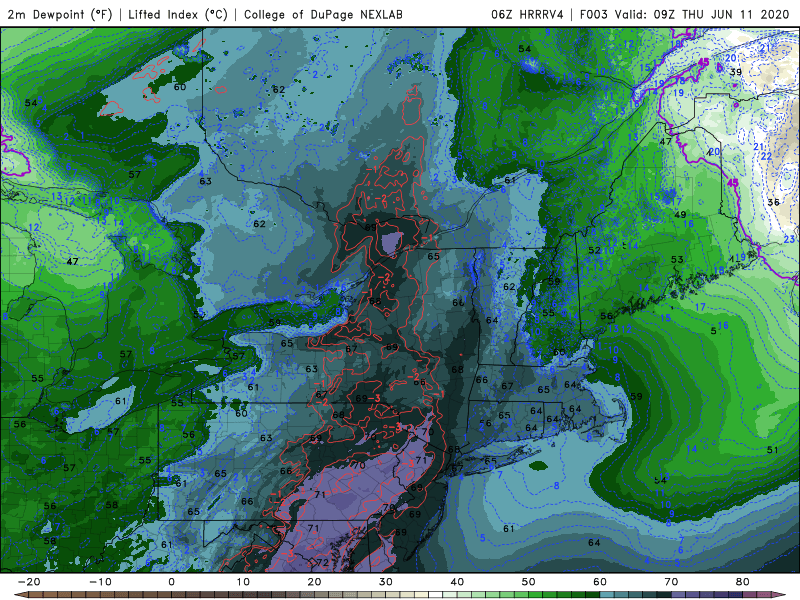800x600 pixels.
Task: Click the left arrow cap of the color bar
Action: click(x=19, y=595)
